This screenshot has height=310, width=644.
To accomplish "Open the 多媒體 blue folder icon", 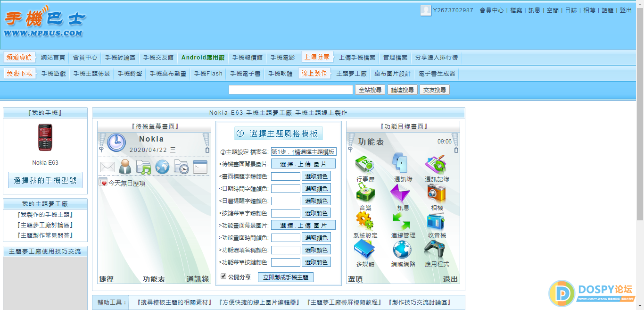I will [365, 249].
